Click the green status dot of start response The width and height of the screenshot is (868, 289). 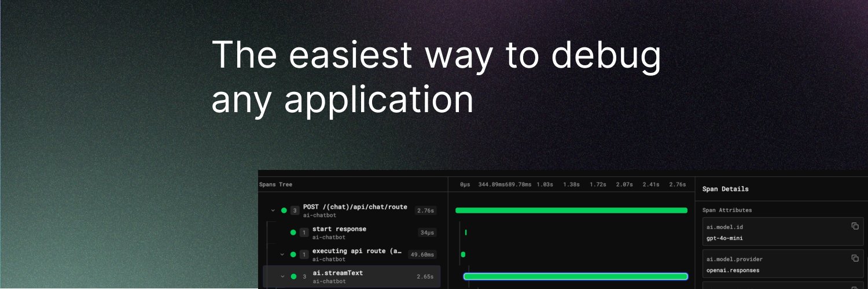pyautogui.click(x=293, y=232)
